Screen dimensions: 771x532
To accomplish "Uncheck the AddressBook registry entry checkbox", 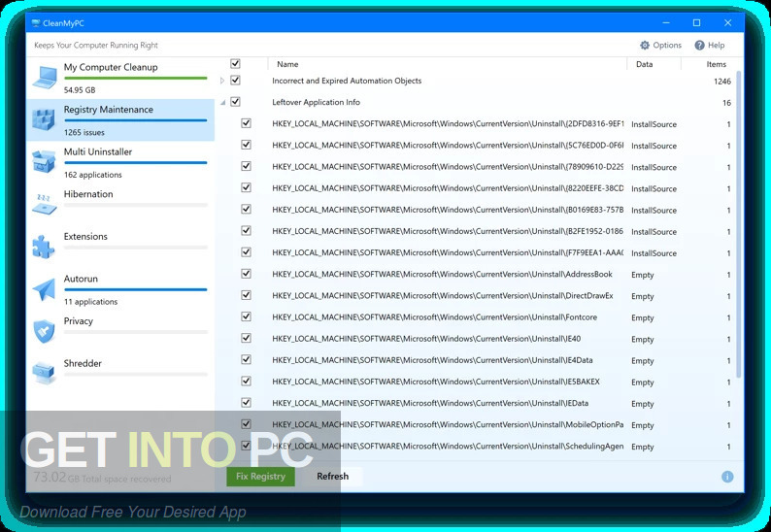I will click(x=246, y=274).
